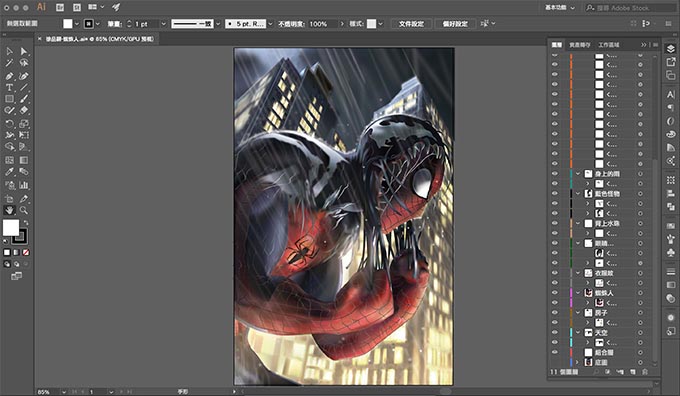Collapse the 蜘蛛人 layer group
The image size is (680, 396).
tap(578, 293)
